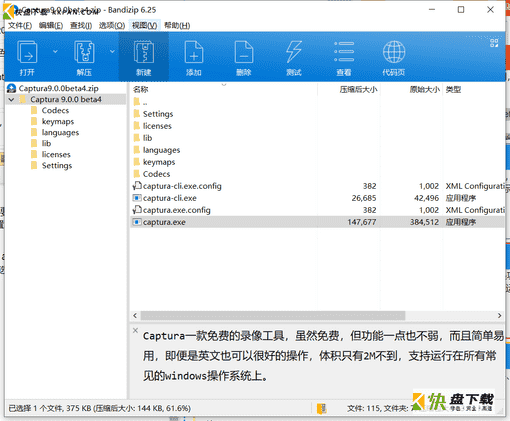Expand the Open button dropdown arrow
Screen dimensions: 510x421
tap(55, 51)
